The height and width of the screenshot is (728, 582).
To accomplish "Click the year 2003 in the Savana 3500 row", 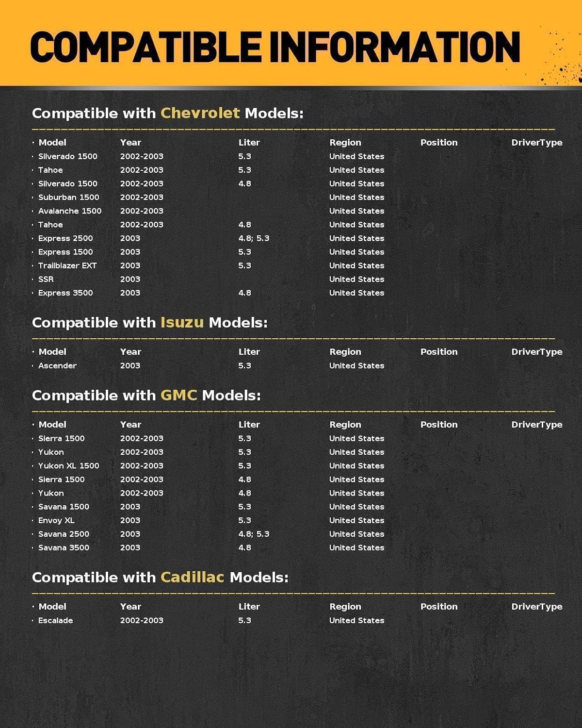I will [130, 547].
